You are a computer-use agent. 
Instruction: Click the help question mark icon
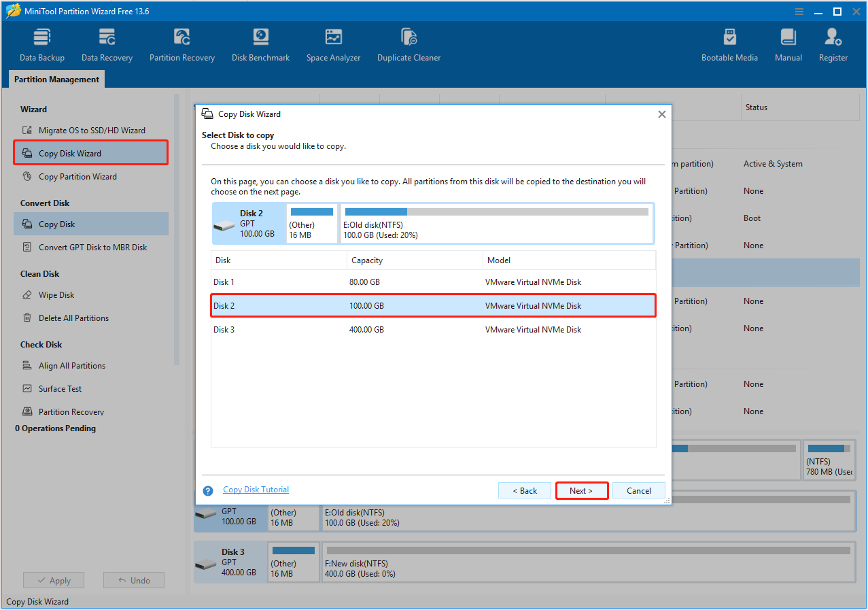pos(209,490)
